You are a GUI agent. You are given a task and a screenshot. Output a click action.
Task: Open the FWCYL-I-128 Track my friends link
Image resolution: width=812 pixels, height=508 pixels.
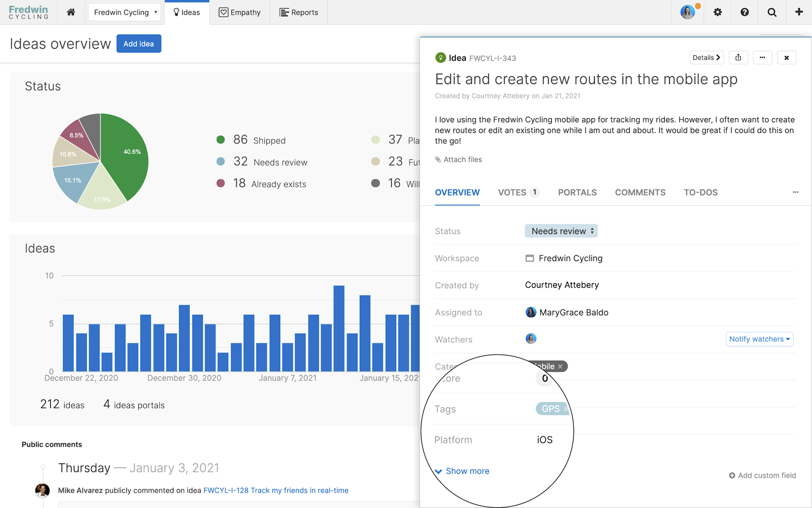(x=276, y=491)
